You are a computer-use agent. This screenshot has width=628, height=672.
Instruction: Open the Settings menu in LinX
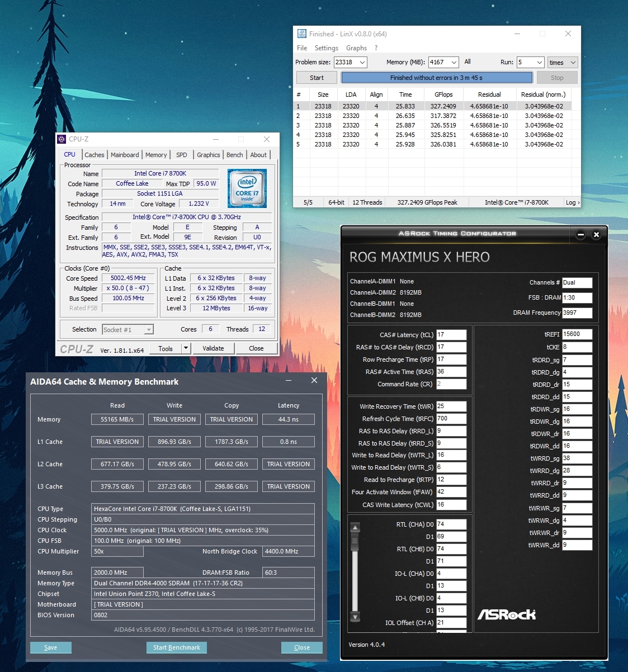pos(327,48)
